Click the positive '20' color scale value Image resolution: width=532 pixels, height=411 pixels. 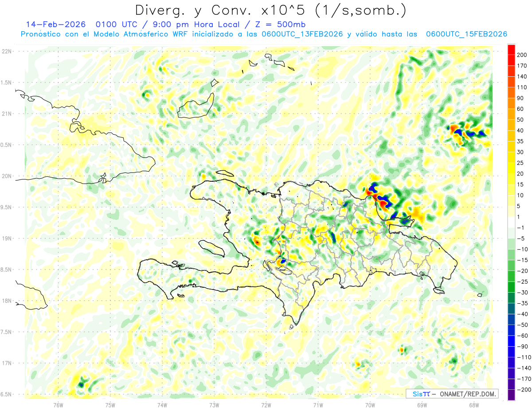[x=520, y=174]
